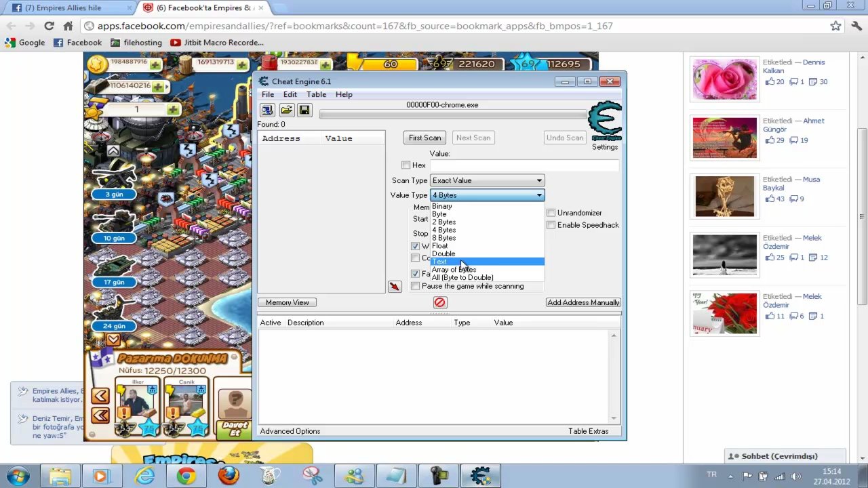Tick the Hex checkbox
The width and height of the screenshot is (868, 488).
pos(406,165)
